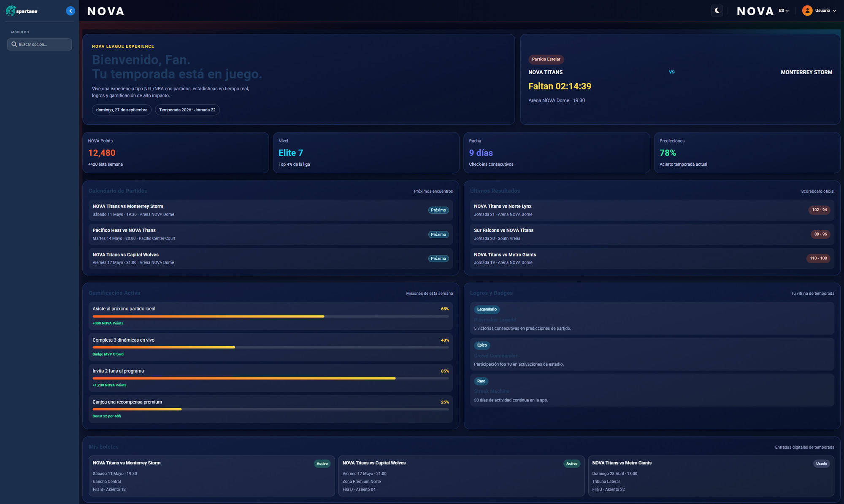The width and height of the screenshot is (844, 504).
Task: Collapse the sidebar with the blue arrow button
Action: [70, 11]
